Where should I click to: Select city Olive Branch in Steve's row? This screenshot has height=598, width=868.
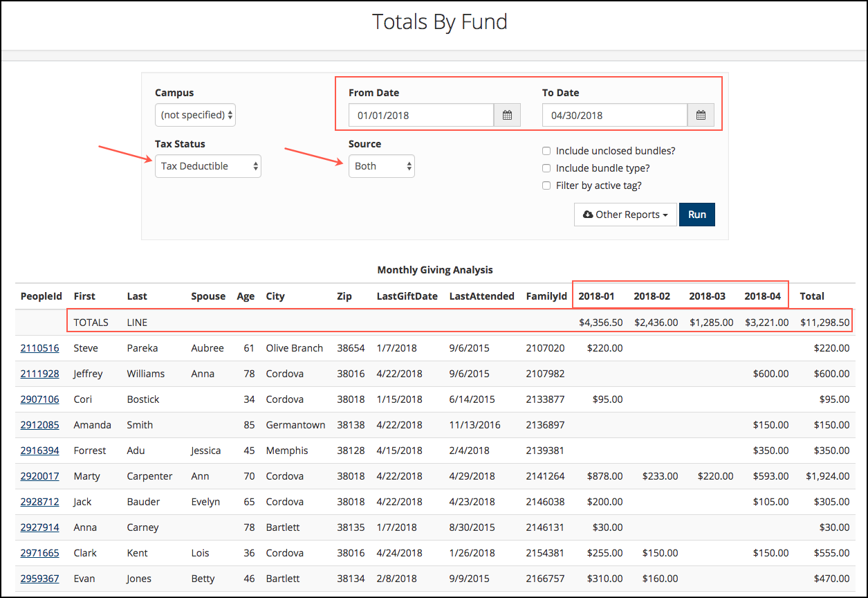295,348
